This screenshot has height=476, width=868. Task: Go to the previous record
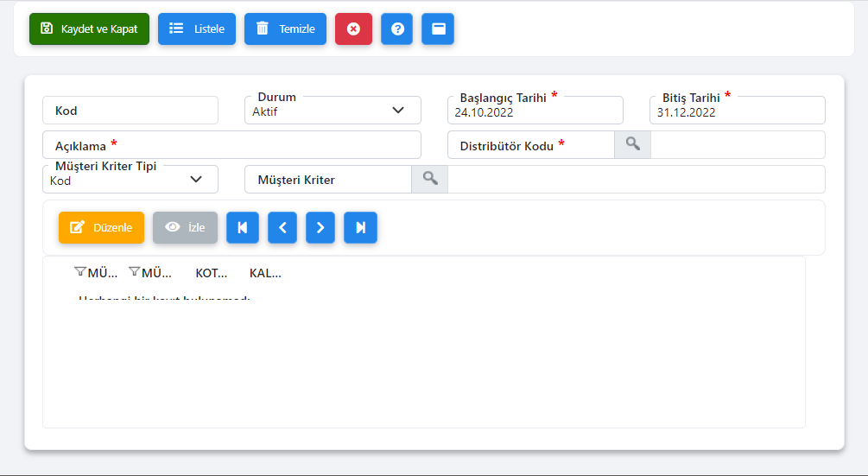tap(282, 227)
